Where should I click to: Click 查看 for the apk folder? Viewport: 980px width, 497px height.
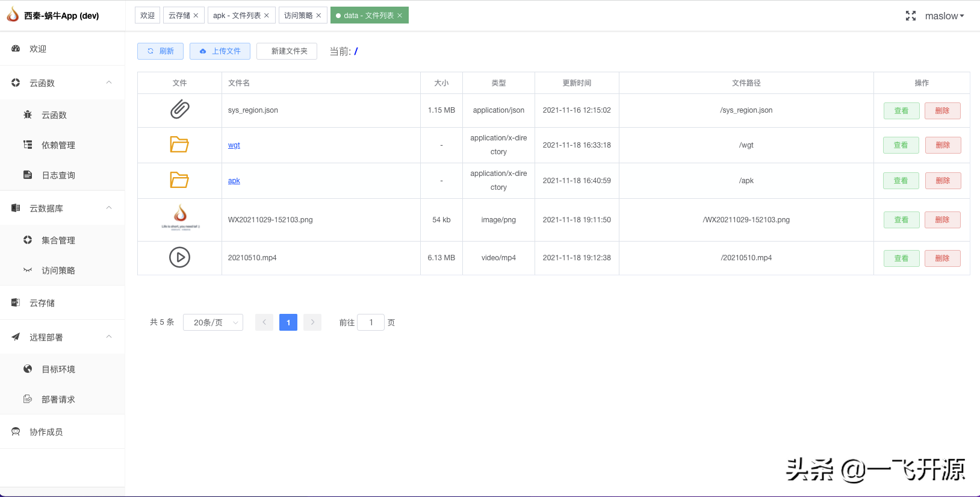901,181
